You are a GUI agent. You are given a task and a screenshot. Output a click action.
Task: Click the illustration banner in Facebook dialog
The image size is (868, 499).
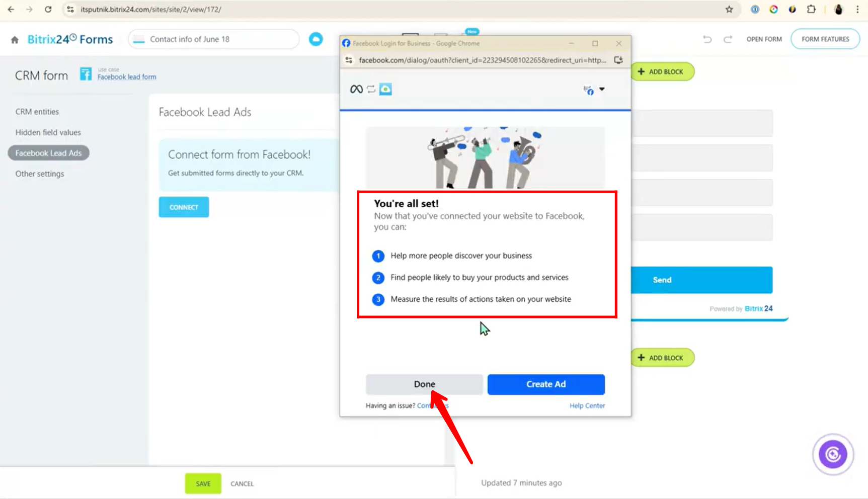click(485, 158)
